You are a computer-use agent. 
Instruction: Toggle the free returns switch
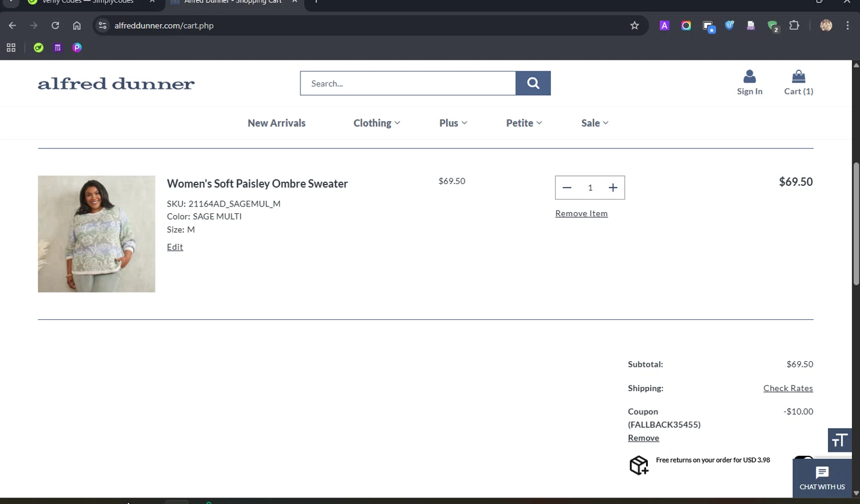[804, 458]
